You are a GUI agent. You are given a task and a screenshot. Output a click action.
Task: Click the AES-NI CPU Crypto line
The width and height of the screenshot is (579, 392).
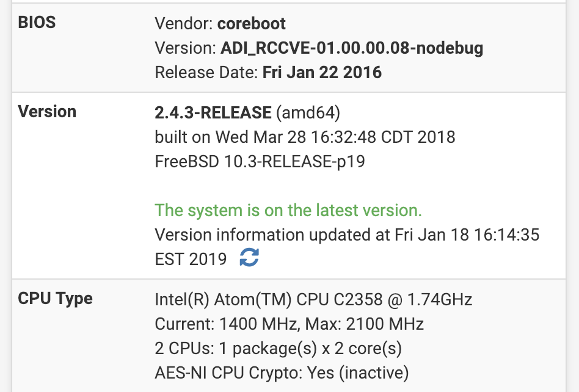282,372
